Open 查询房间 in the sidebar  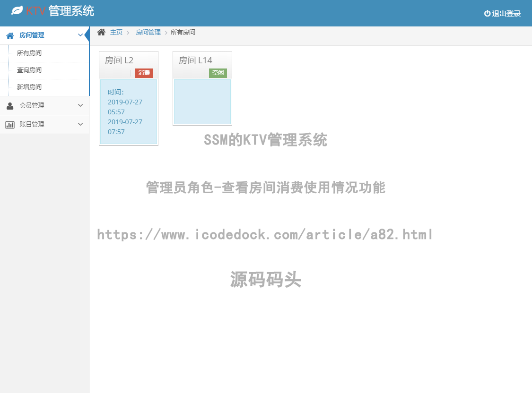click(x=29, y=70)
